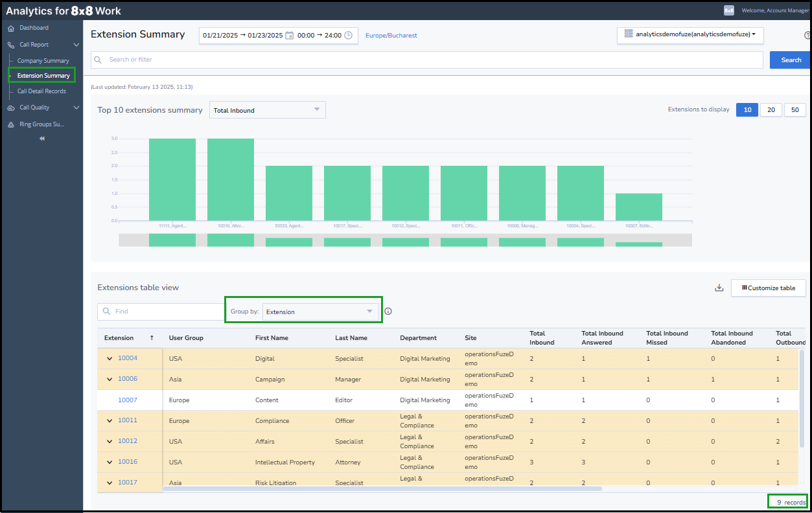
Task: Open the calendar date picker icon
Action: point(290,35)
